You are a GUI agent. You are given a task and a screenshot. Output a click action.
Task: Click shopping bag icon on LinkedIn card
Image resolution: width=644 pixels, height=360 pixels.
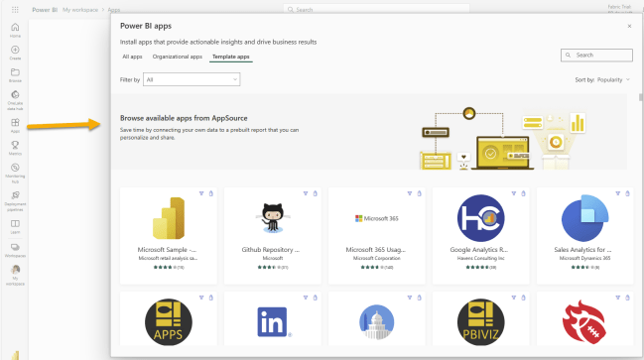pyautogui.click(x=315, y=298)
